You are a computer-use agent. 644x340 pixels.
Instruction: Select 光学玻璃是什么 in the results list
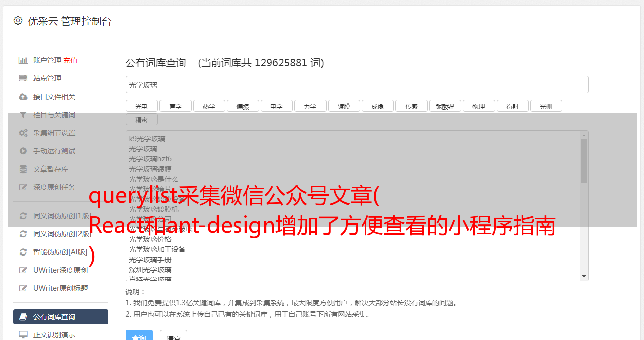(153, 179)
